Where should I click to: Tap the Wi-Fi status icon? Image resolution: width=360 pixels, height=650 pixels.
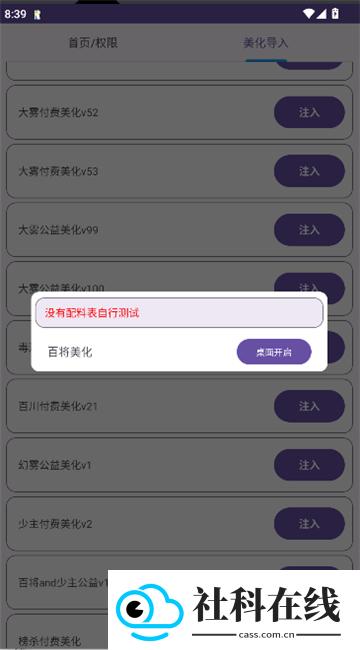coord(309,14)
